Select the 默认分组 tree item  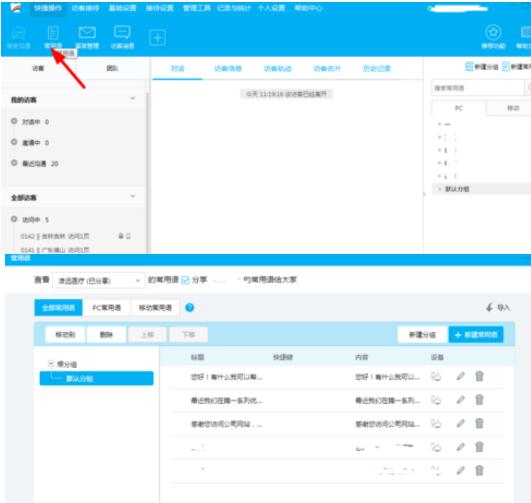pos(97,378)
